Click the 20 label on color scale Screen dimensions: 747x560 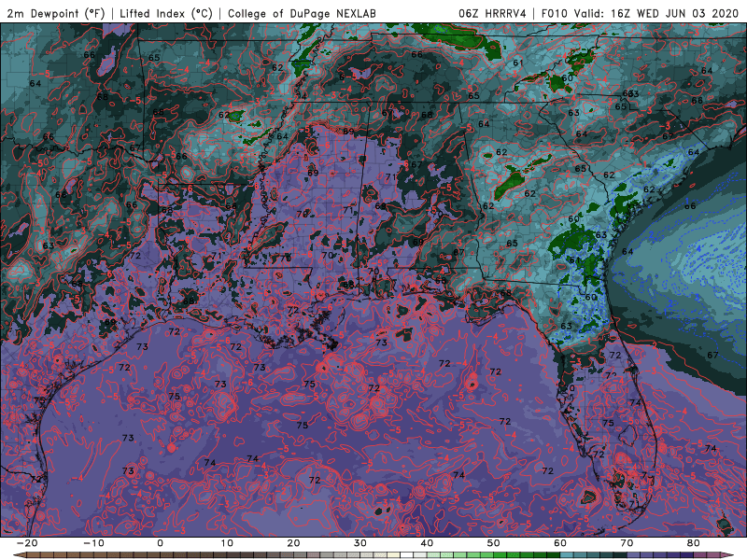(293, 543)
